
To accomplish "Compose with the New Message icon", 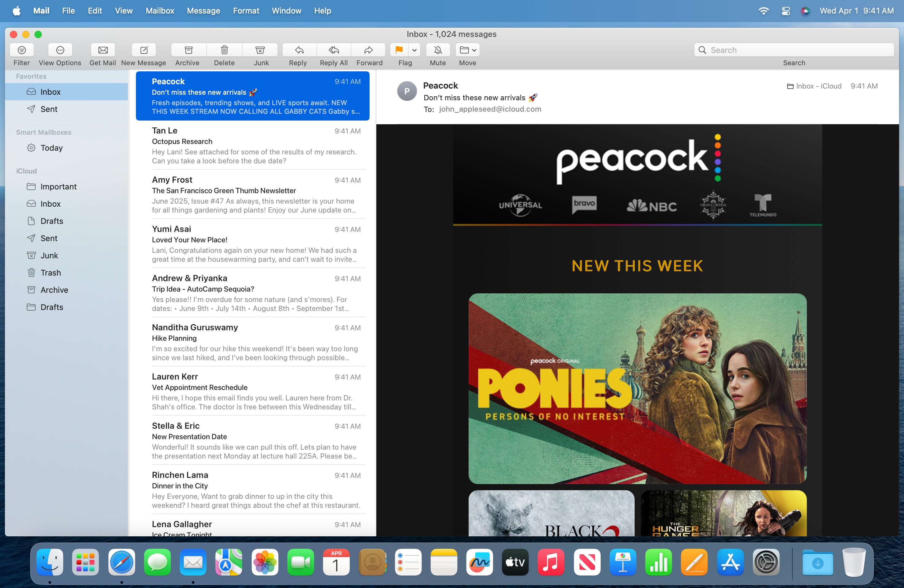I will 144,50.
